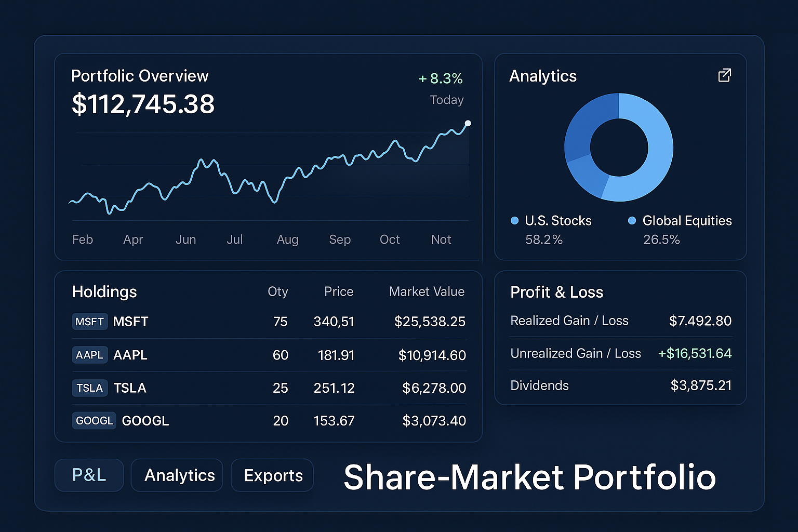
Task: Open Analytics panel in external window
Action: point(725,75)
